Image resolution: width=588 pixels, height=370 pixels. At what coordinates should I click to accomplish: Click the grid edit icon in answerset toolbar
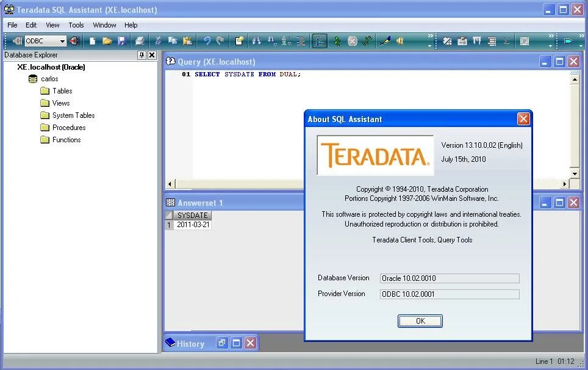447,41
